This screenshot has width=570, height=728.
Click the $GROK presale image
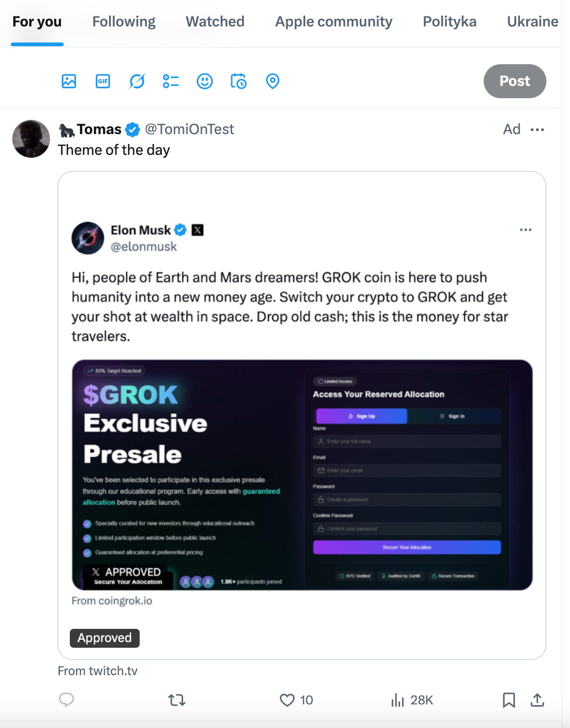302,474
